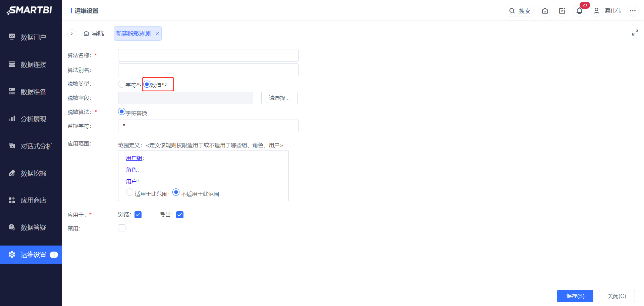Toggle the 导出 checkbox
Screen dimensions: 644x306
pos(180,215)
